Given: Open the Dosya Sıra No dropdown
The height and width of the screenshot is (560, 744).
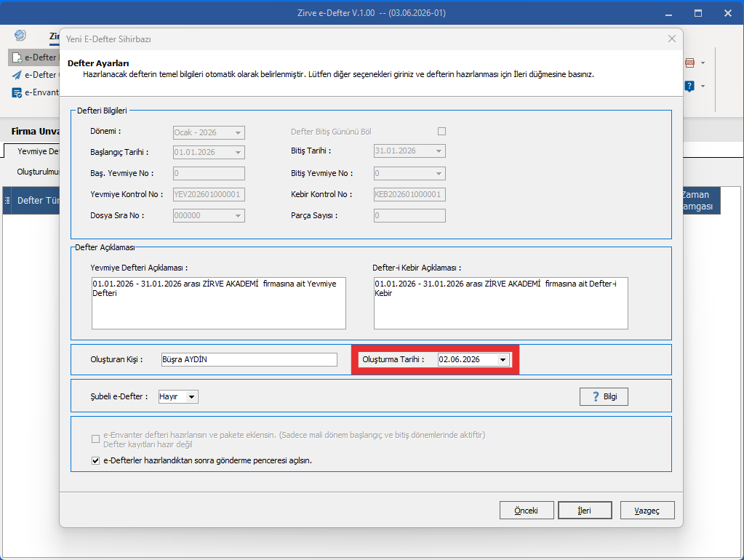Looking at the screenshot, I should pyautogui.click(x=239, y=215).
